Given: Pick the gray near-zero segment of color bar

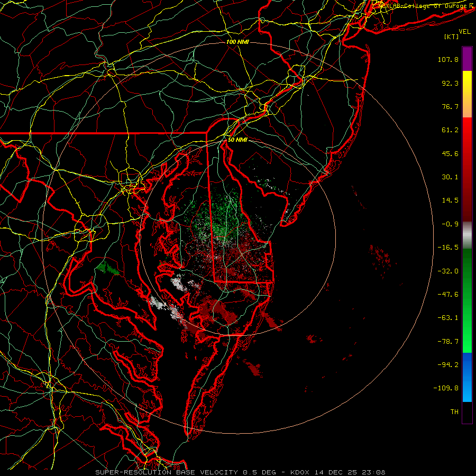Looking at the screenshot, I should (467, 235).
